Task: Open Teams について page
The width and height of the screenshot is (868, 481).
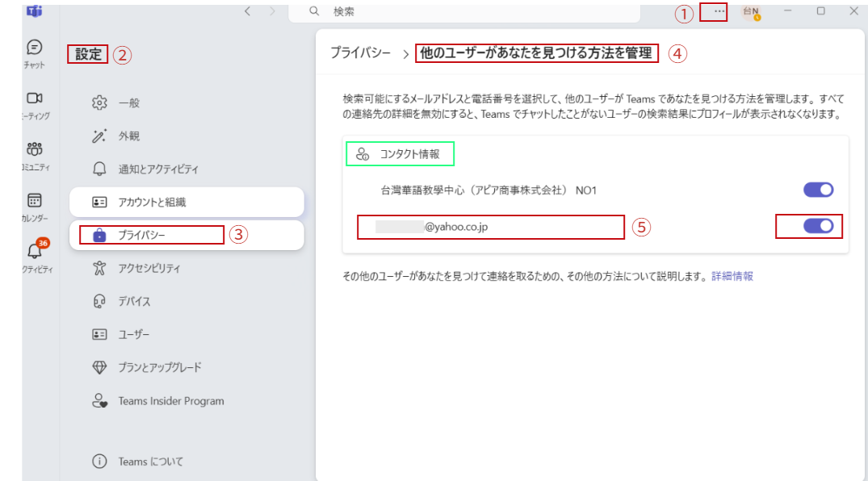Action: click(x=150, y=462)
